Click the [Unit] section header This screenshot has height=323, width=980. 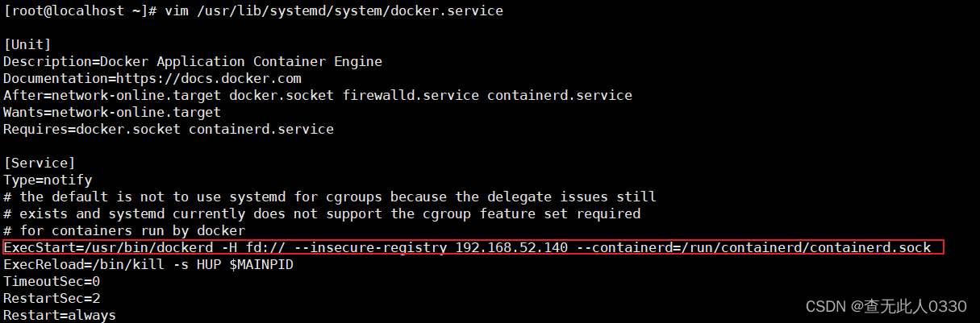27,43
